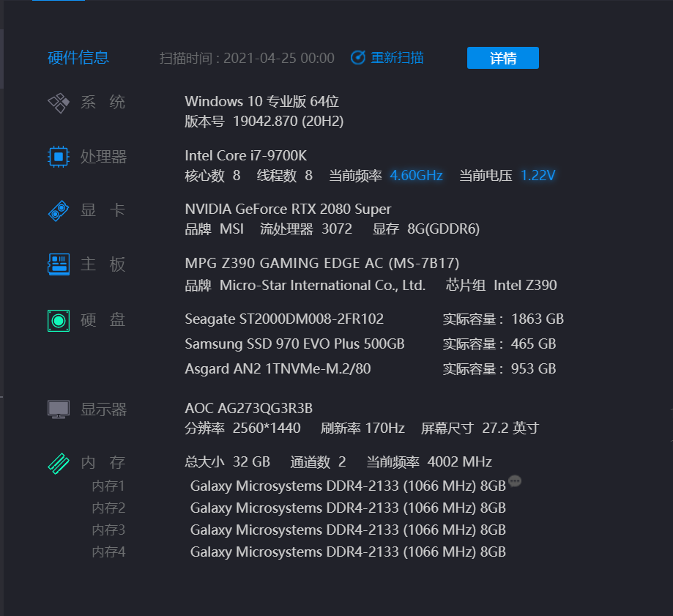Click the system (系统) diamond icon
The height and width of the screenshot is (616, 673).
pos(59,103)
